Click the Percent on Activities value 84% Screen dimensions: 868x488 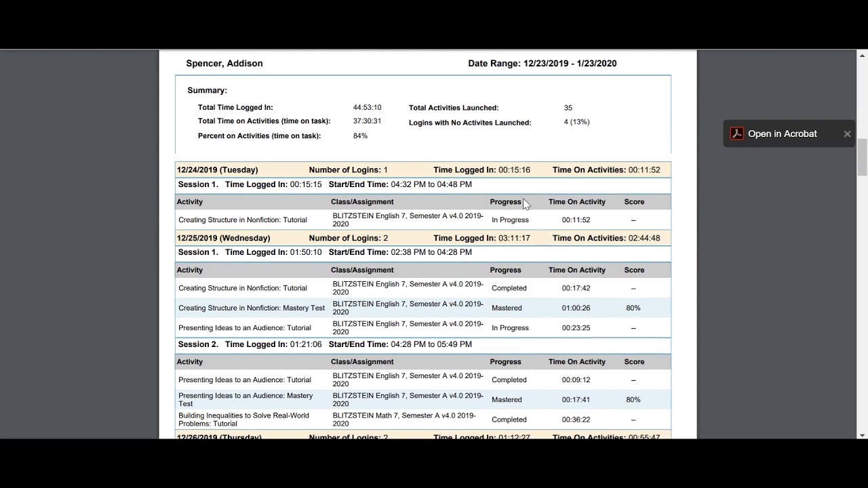(360, 136)
